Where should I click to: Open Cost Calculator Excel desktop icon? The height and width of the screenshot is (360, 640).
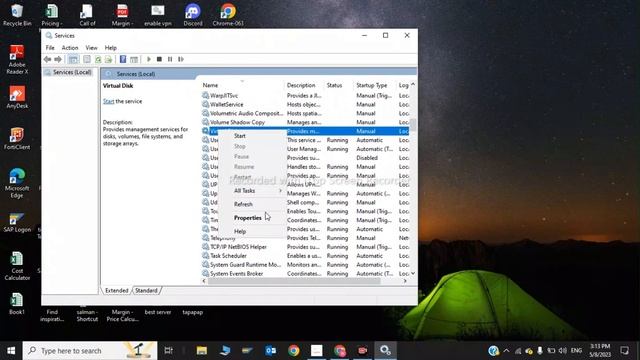pyautogui.click(x=17, y=266)
